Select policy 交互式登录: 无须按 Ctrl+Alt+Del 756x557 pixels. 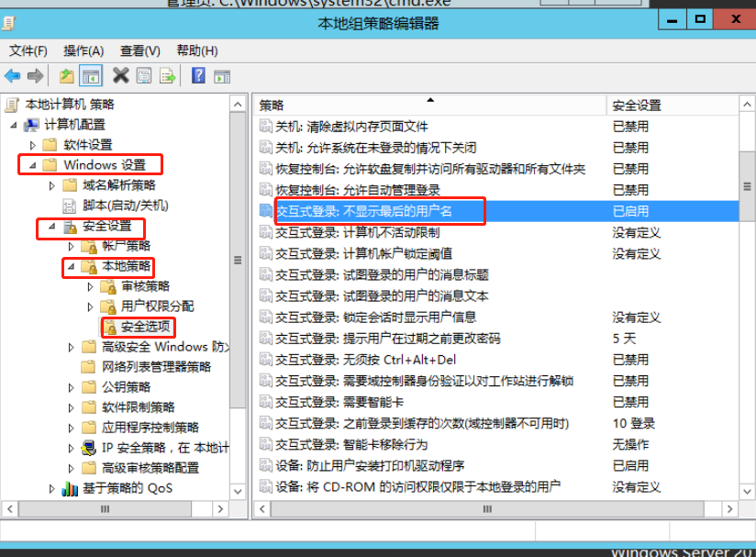(x=365, y=360)
